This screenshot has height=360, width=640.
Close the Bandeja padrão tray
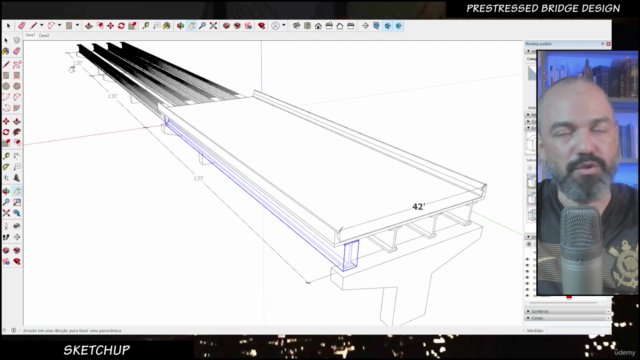click(x=608, y=44)
